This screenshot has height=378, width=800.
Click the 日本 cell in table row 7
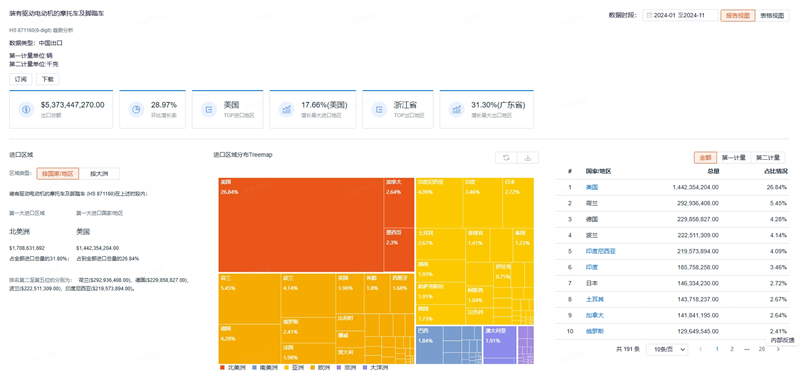point(591,283)
